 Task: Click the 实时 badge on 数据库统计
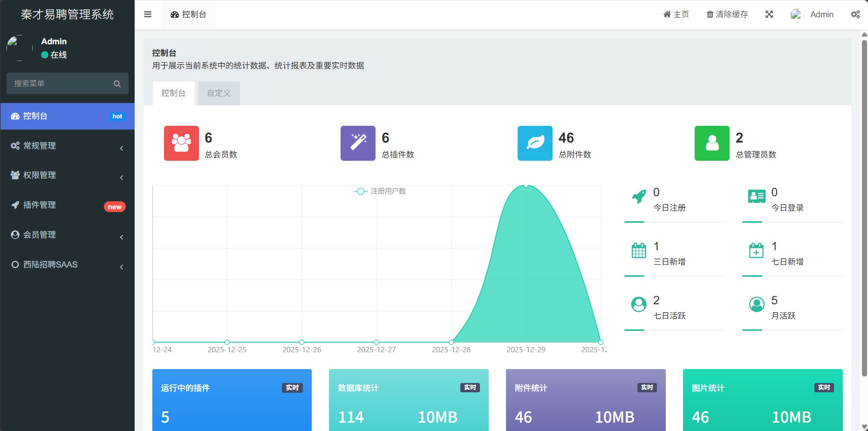click(x=470, y=388)
